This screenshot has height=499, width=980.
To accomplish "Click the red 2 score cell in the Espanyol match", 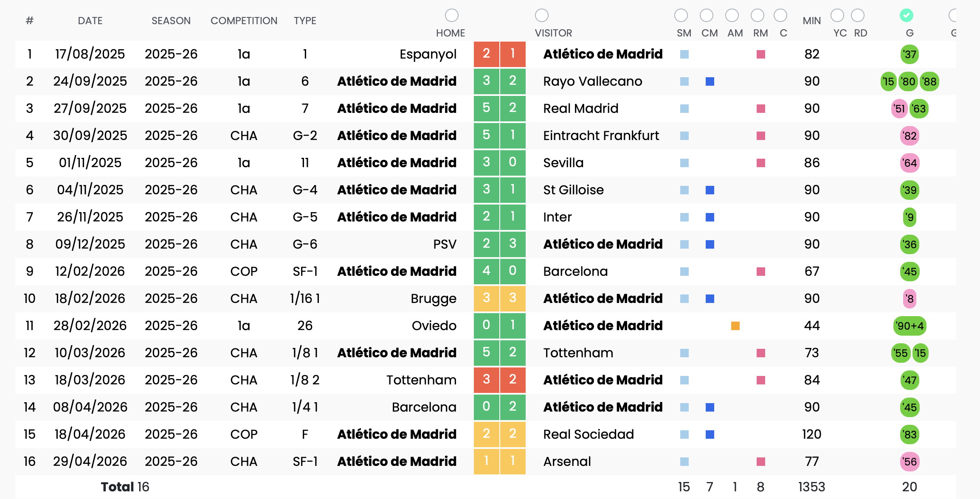I will 487,54.
